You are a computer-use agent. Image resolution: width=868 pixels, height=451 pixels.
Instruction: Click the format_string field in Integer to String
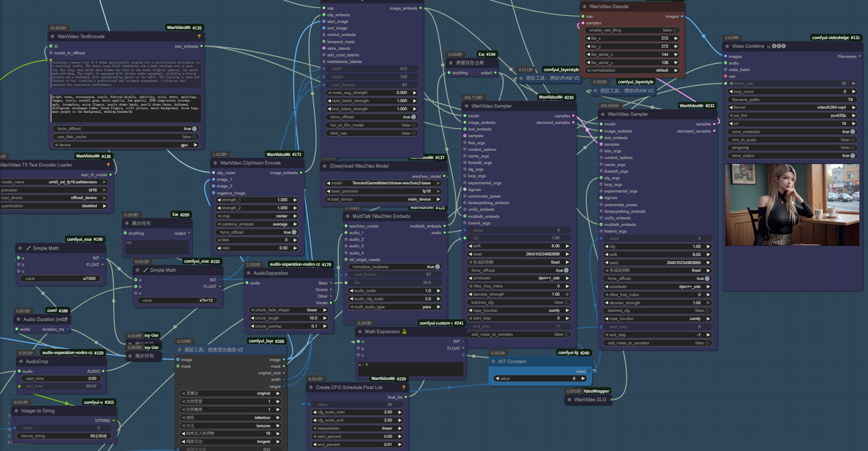[64, 436]
